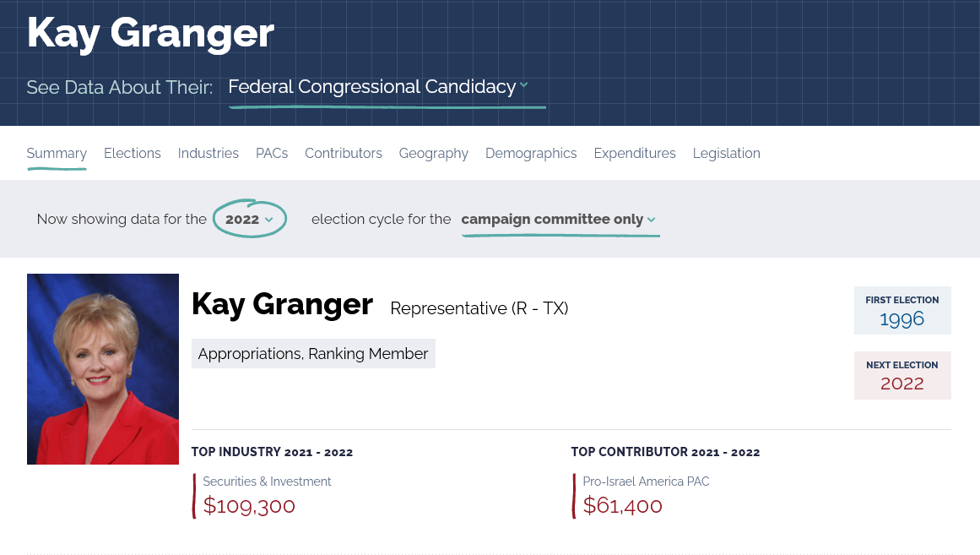Expand the 2022 election cycle selector
This screenshot has width=980, height=555.
(x=249, y=219)
